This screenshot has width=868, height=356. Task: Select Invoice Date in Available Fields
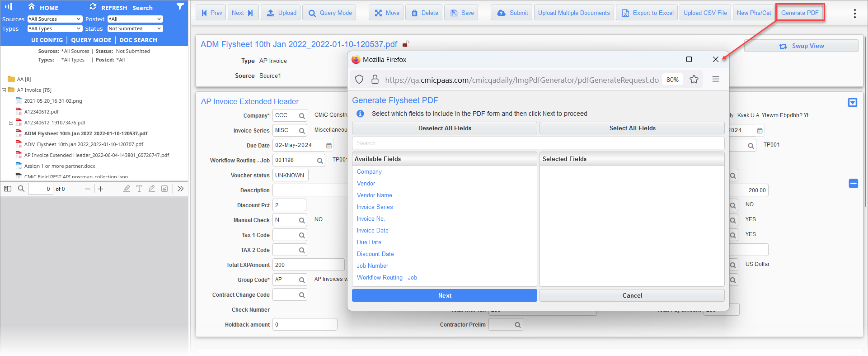coord(373,230)
